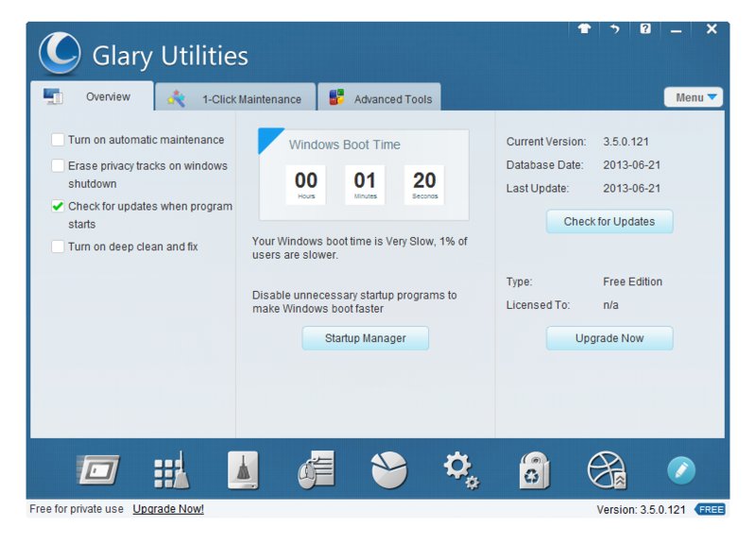Click the 20 Seconds boot time box
This screenshot has width=756, height=545.
pyautogui.click(x=424, y=185)
